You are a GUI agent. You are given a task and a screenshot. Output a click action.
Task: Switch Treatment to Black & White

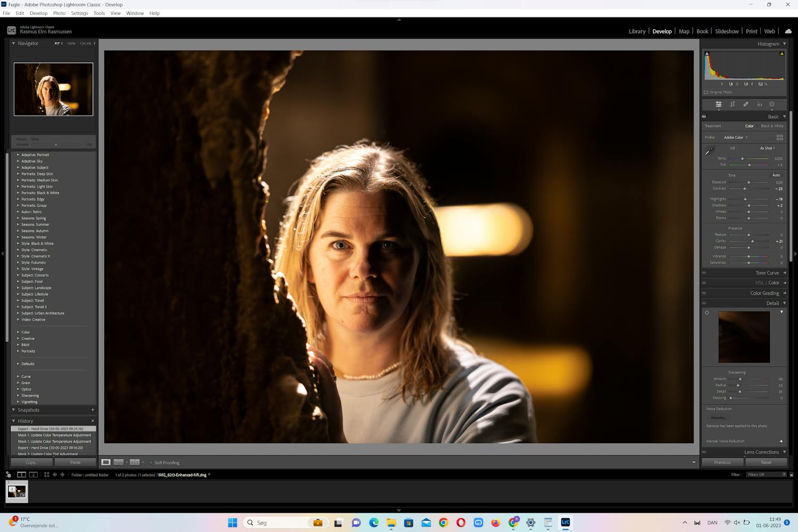tap(772, 126)
